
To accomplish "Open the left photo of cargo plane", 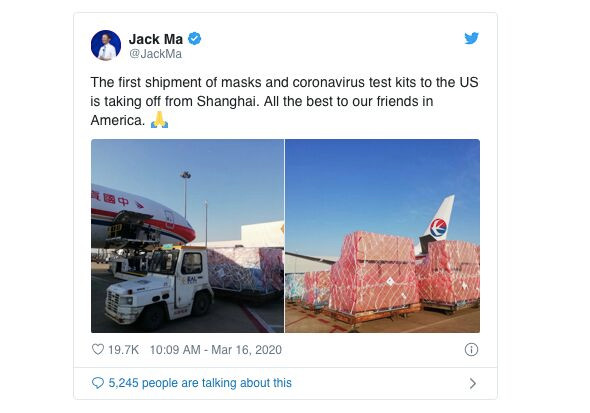I will click(187, 236).
